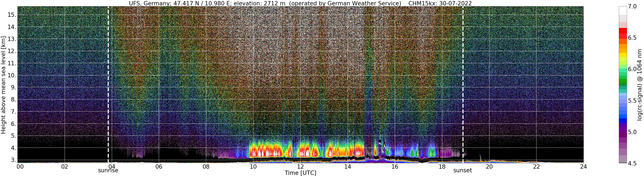This screenshot has height=177, width=644.
Task: Click the '22' time tick label
Action: click(536, 167)
